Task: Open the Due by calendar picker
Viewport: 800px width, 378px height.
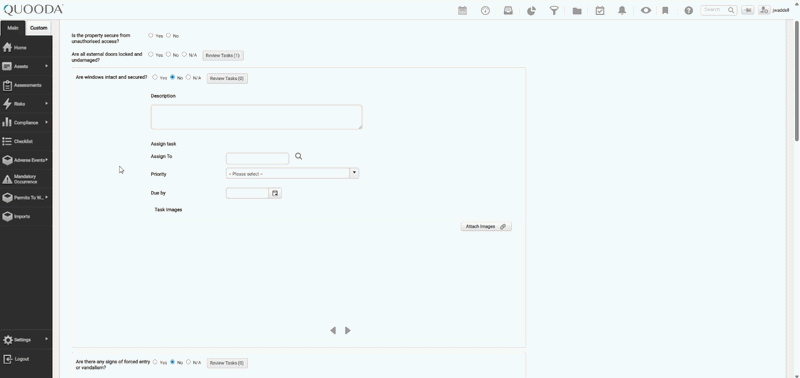Action: tap(275, 193)
